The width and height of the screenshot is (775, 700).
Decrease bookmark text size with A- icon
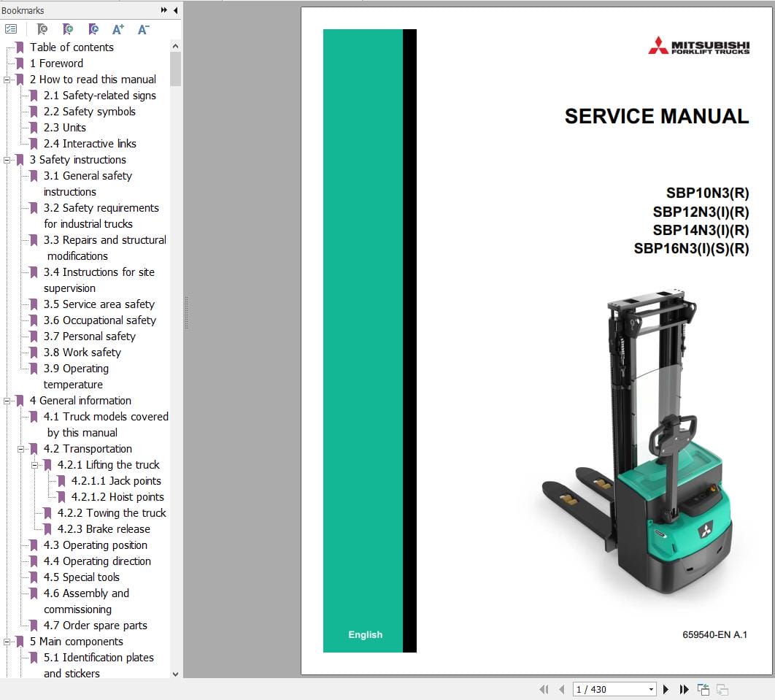point(143,29)
